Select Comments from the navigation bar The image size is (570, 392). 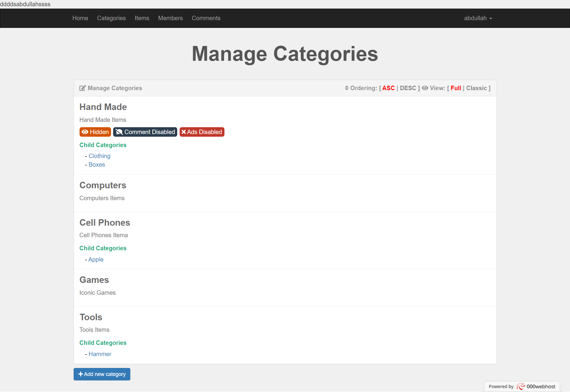click(x=206, y=18)
